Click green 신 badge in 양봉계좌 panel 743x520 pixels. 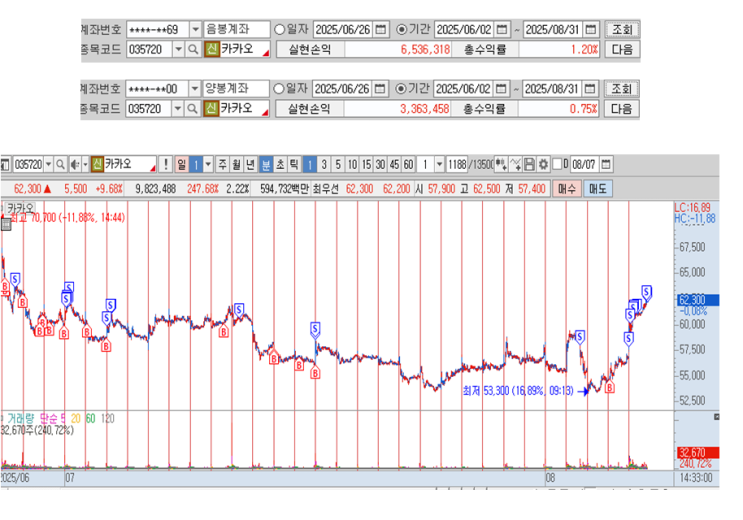tap(210, 109)
